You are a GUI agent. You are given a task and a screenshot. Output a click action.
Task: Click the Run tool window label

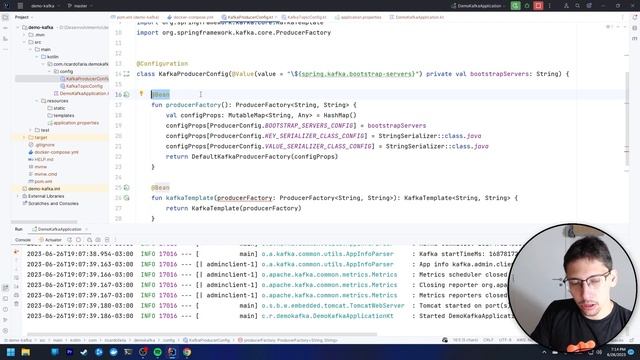point(19,229)
